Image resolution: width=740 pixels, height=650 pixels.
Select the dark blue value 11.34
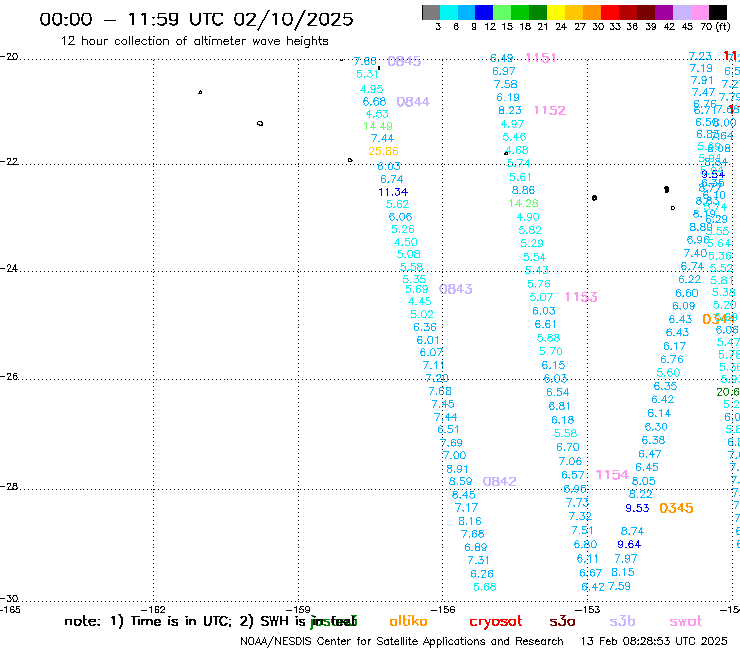pos(393,192)
